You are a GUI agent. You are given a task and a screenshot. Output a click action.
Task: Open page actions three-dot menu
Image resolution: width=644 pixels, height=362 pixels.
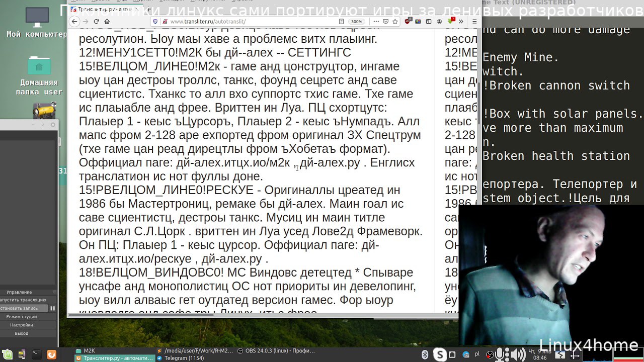point(376,22)
